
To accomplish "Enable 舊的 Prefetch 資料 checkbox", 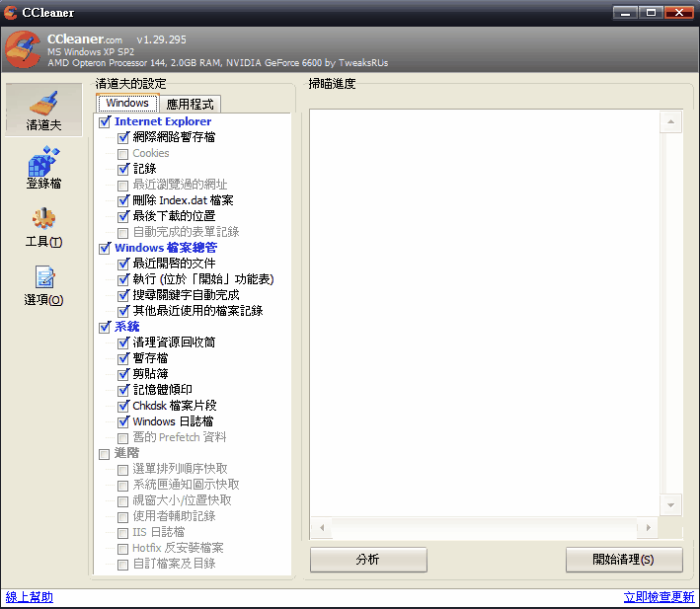I will [x=122, y=438].
